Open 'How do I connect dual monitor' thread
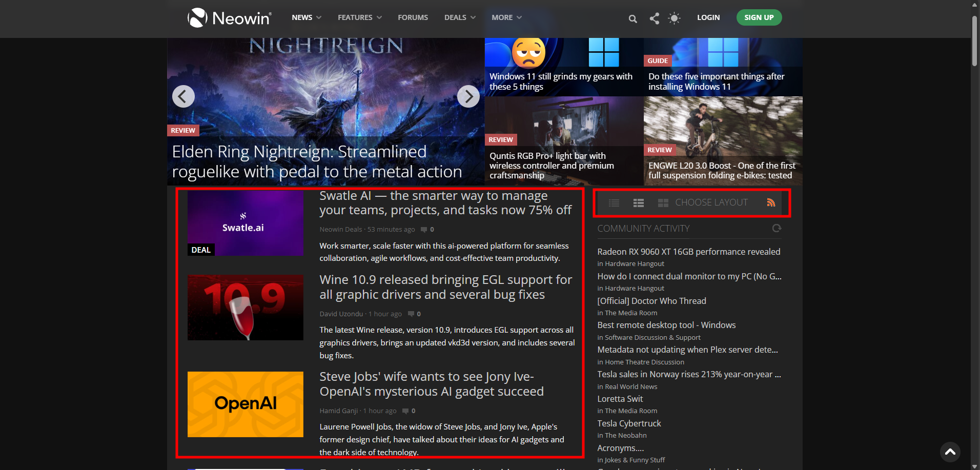 click(x=689, y=276)
